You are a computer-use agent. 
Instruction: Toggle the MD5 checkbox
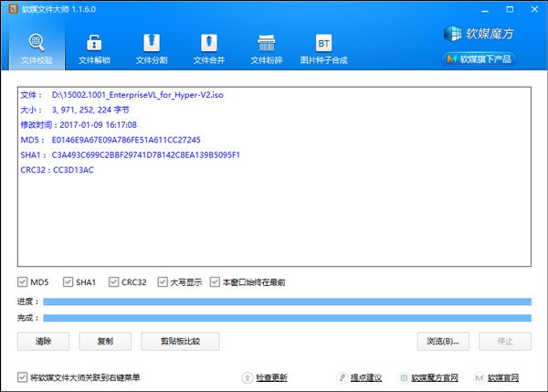pyautogui.click(x=22, y=281)
